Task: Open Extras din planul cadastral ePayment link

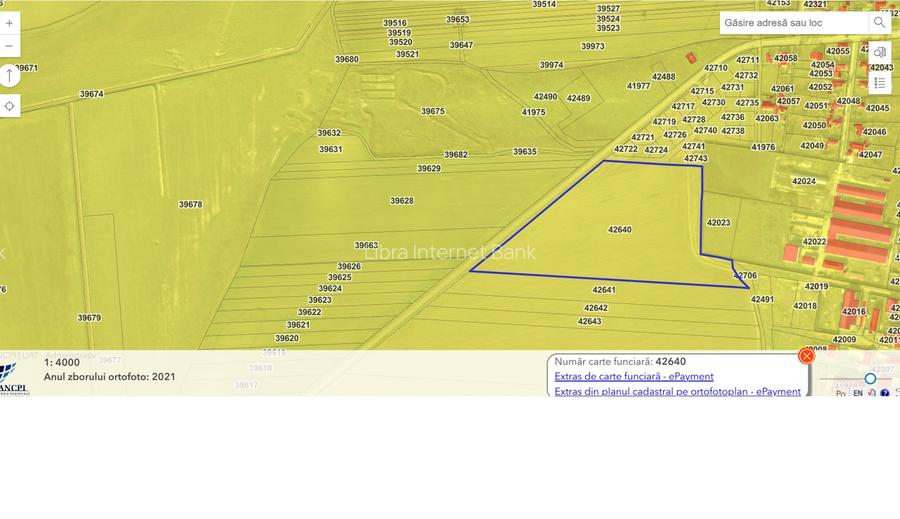Action: click(x=677, y=391)
